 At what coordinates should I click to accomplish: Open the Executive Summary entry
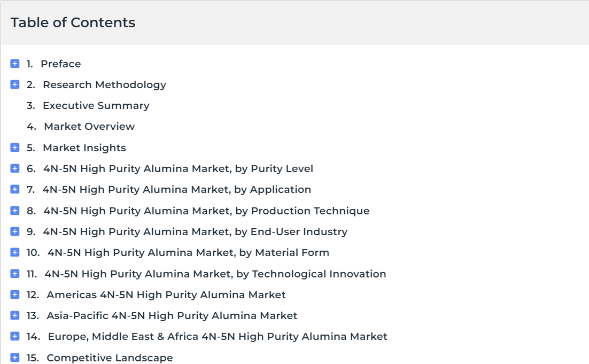(x=96, y=105)
